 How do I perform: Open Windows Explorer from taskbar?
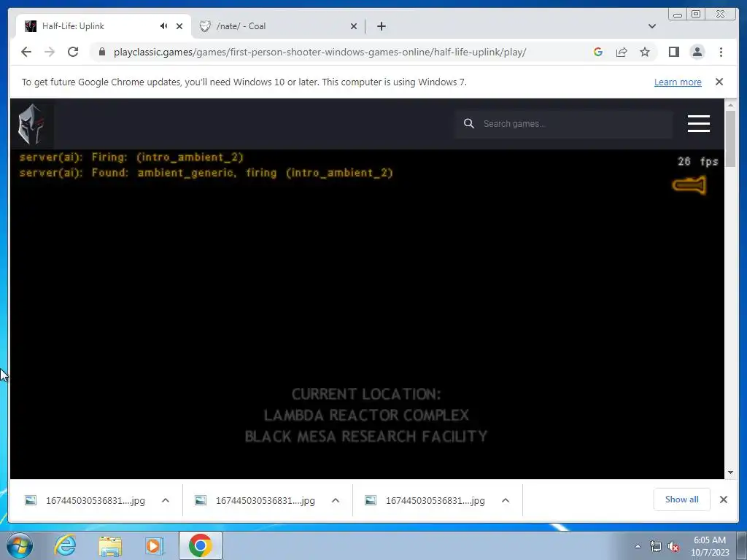(x=110, y=545)
